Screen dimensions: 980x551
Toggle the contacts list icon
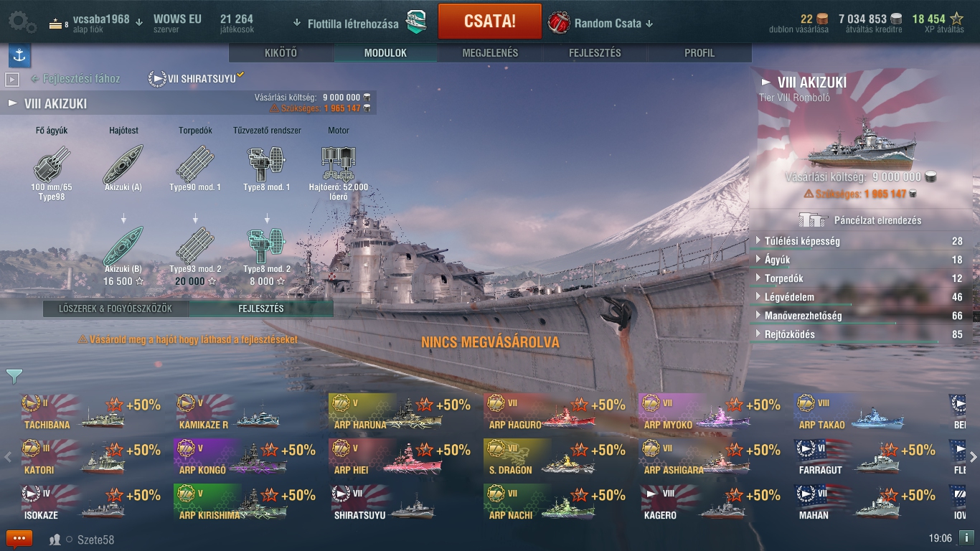coord(55,540)
